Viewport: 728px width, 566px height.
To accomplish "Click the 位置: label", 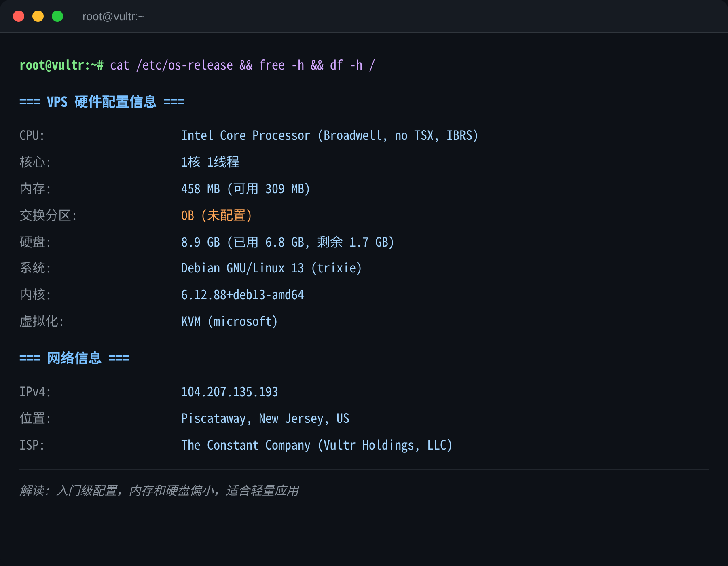I will pyautogui.click(x=35, y=418).
